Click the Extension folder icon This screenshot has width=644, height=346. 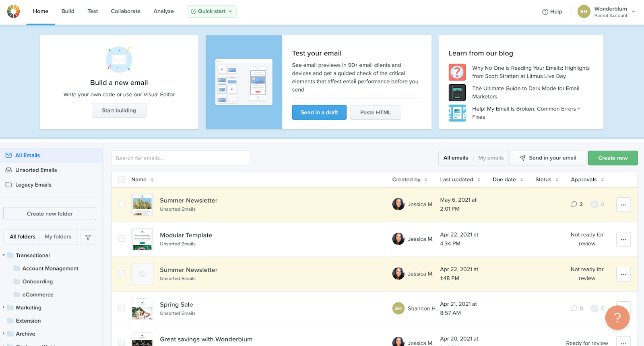click(10, 321)
